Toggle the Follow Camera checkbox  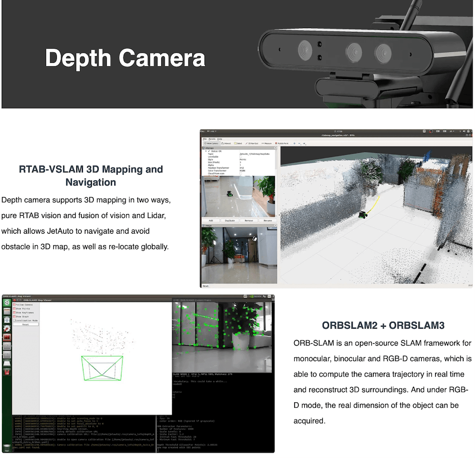(x=14, y=304)
